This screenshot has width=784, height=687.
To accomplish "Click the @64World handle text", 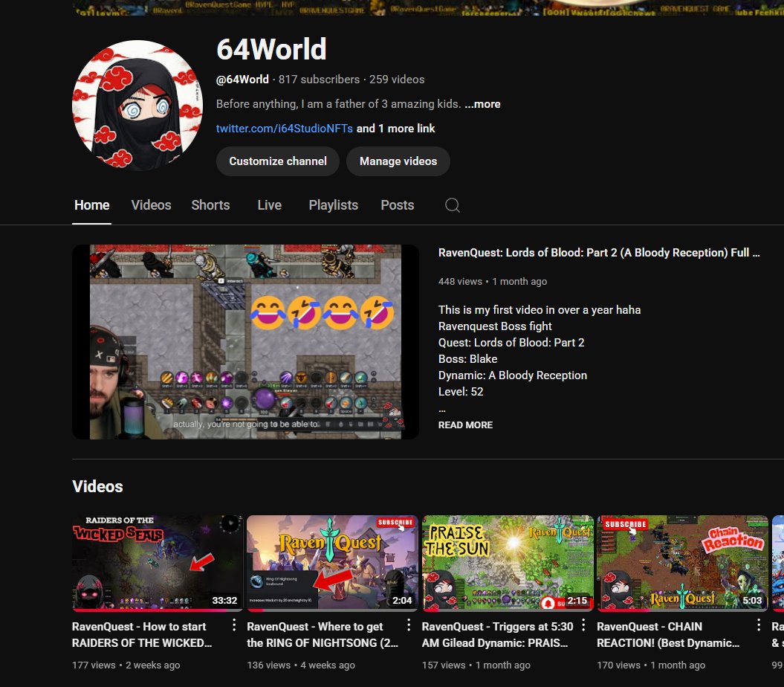I will pyautogui.click(x=242, y=80).
